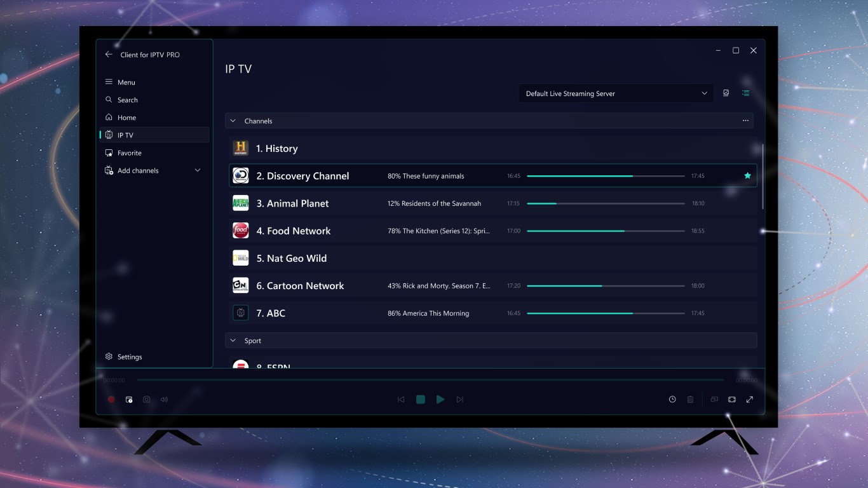This screenshot has height=488, width=868.
Task: Click the overlapping windows icon in player bar
Action: pos(714,400)
